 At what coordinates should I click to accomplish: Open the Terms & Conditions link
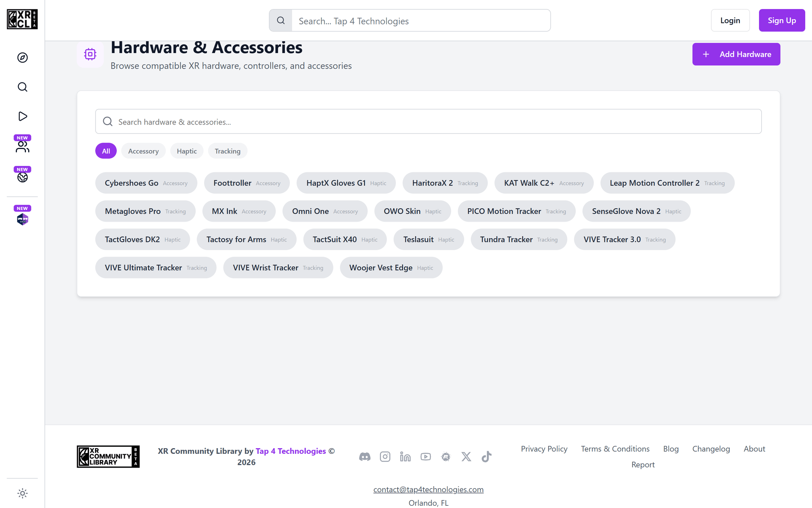615,449
